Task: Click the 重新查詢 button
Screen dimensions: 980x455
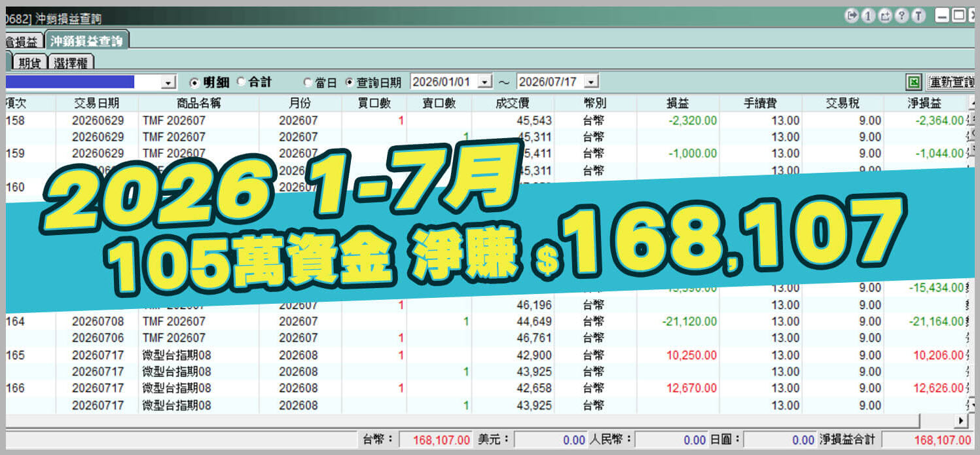Action: (951, 82)
